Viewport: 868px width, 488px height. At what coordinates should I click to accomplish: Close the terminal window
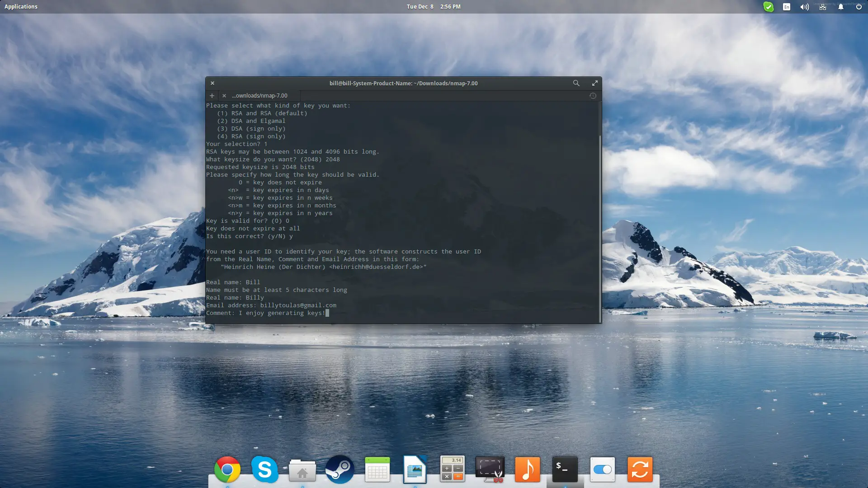click(212, 83)
